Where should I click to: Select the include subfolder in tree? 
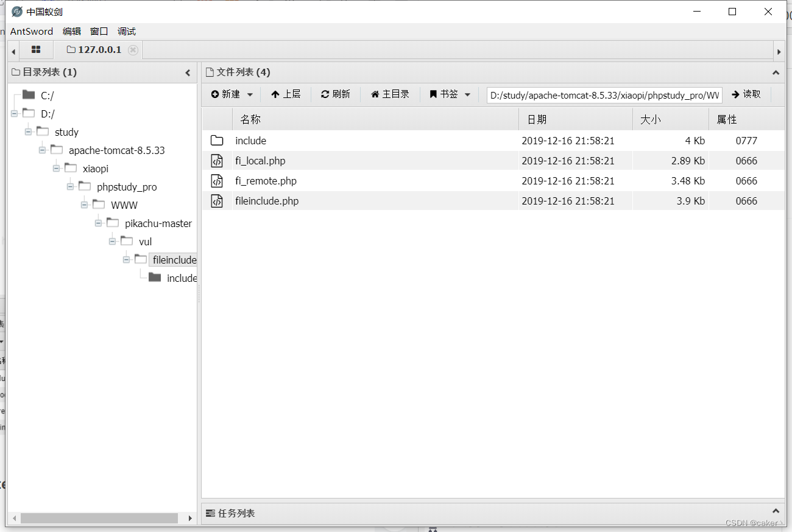[182, 278]
